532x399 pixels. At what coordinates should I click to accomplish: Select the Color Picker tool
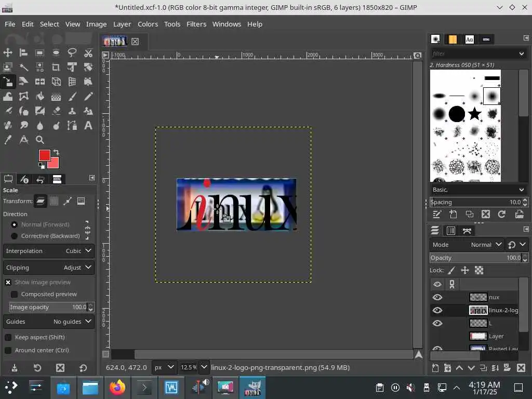coord(8,140)
